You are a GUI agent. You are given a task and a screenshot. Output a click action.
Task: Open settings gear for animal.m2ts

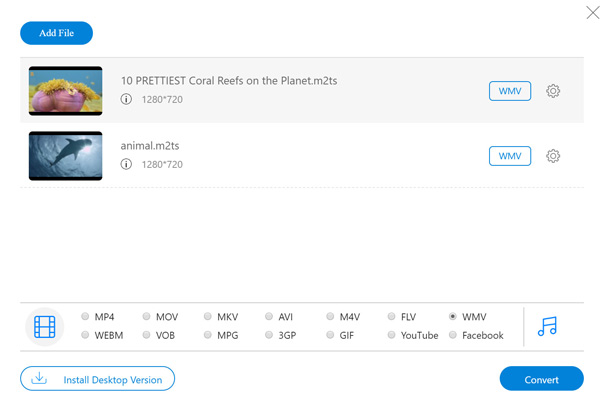pos(553,156)
